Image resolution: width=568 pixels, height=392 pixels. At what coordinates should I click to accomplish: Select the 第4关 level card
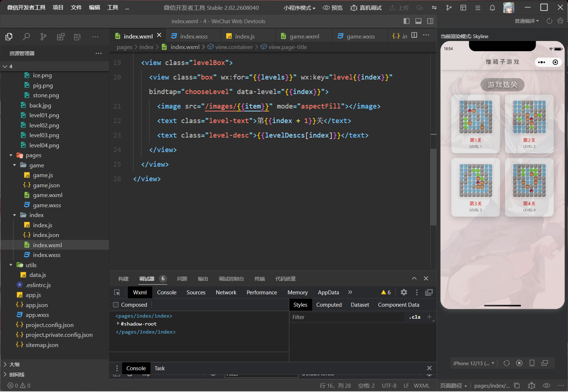(x=529, y=187)
